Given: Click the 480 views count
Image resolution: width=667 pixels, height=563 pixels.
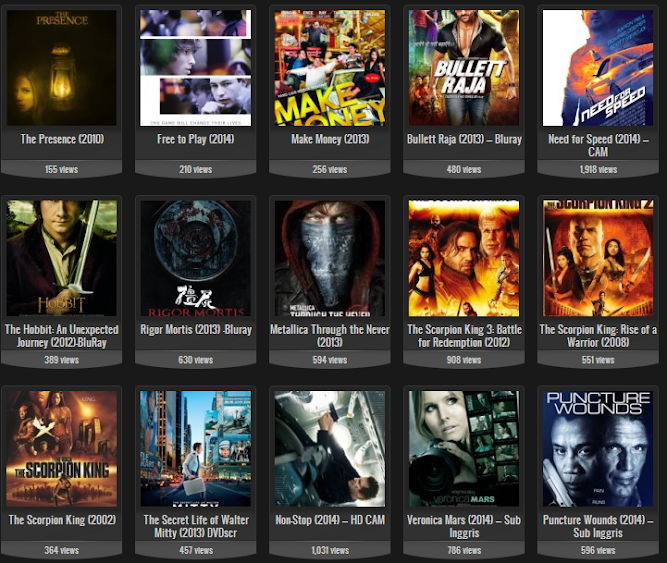Looking at the screenshot, I should (x=464, y=169).
